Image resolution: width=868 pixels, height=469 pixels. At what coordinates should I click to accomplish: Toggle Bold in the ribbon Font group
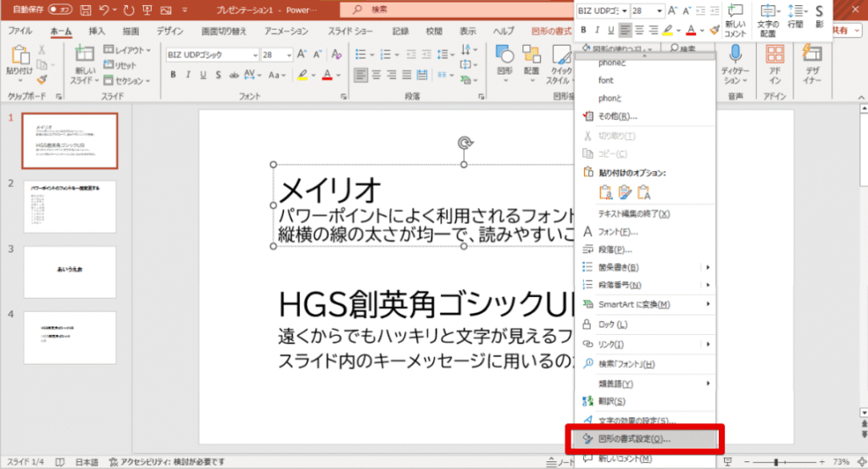point(173,75)
